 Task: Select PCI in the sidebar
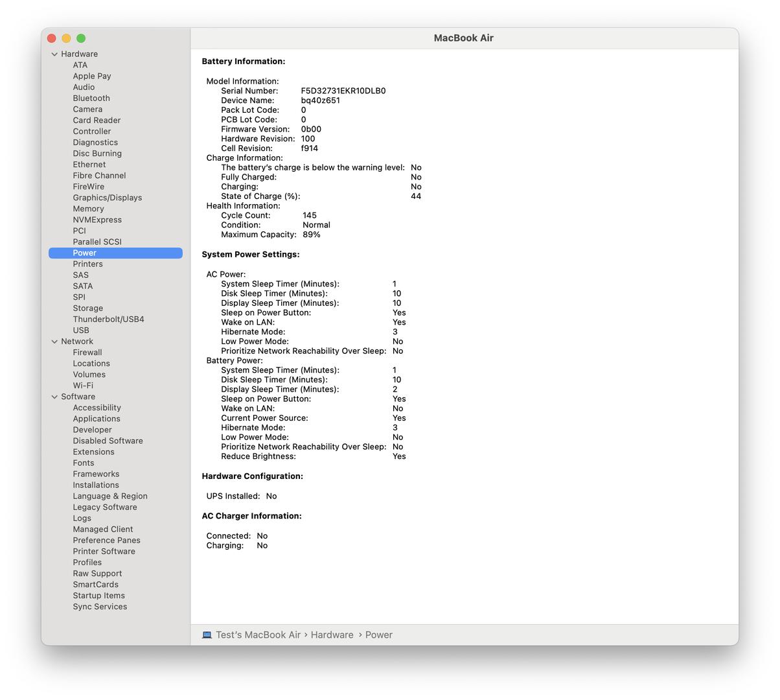pos(79,230)
